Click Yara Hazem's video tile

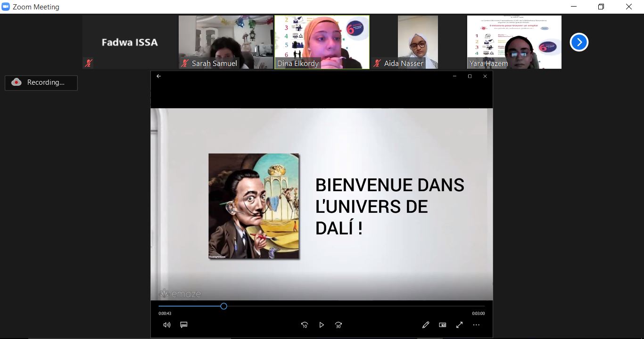pos(514,42)
